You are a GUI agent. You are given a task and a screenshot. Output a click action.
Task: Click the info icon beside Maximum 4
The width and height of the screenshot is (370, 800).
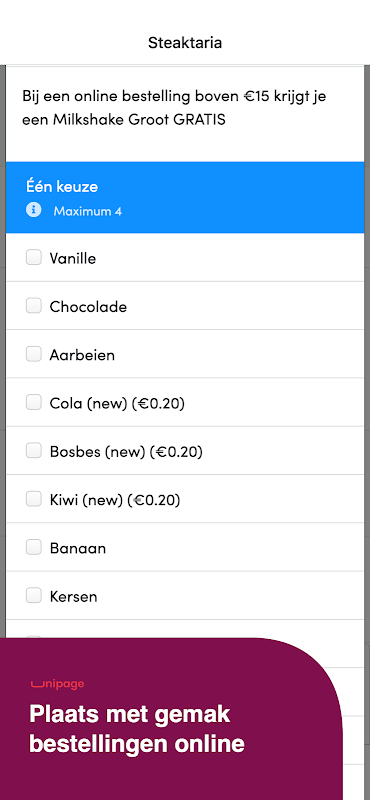34,210
